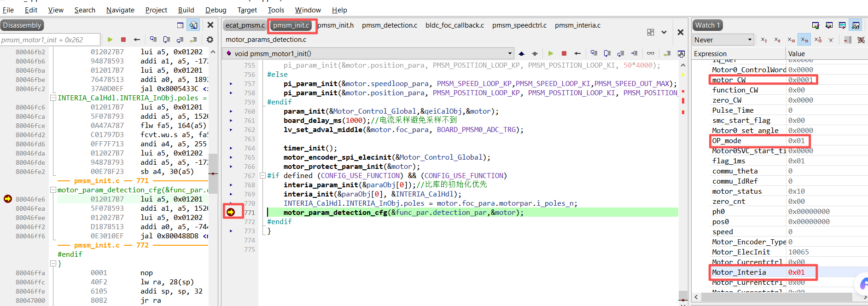The image size is (868, 306).
Task: Click the editor tiled layout icon
Action: (x=651, y=32)
